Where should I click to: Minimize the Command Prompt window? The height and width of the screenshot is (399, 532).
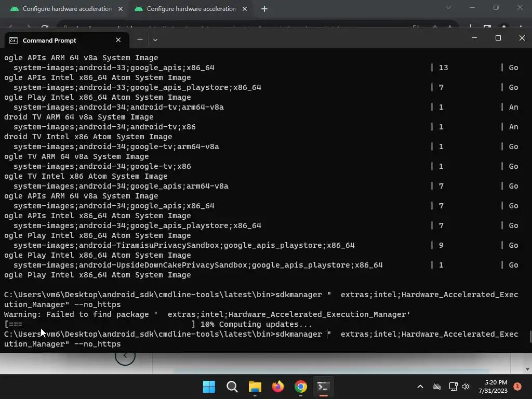(474, 38)
